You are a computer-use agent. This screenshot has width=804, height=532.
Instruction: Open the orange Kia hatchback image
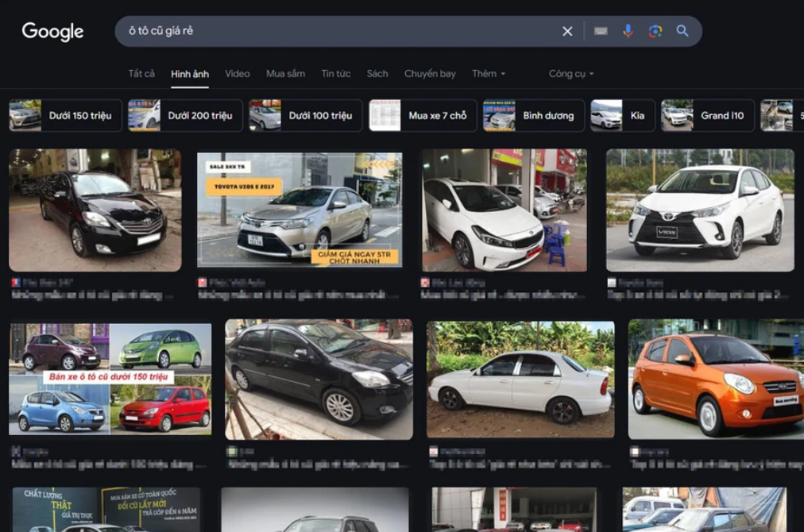click(x=716, y=380)
